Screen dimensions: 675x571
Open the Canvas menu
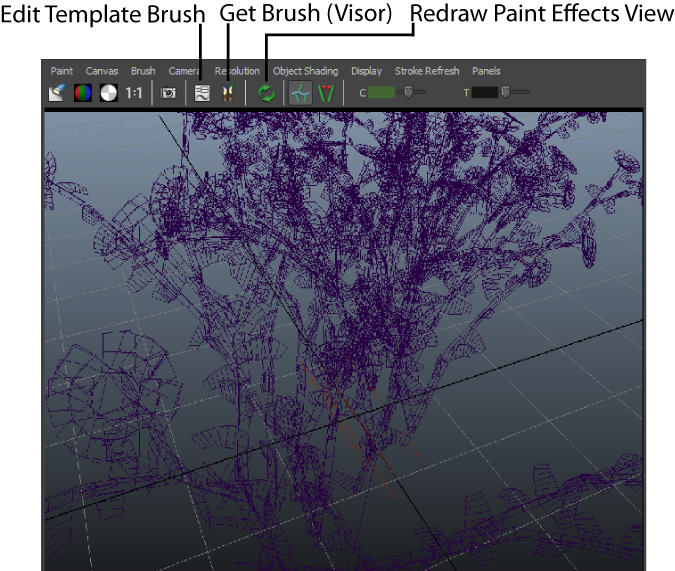102,71
